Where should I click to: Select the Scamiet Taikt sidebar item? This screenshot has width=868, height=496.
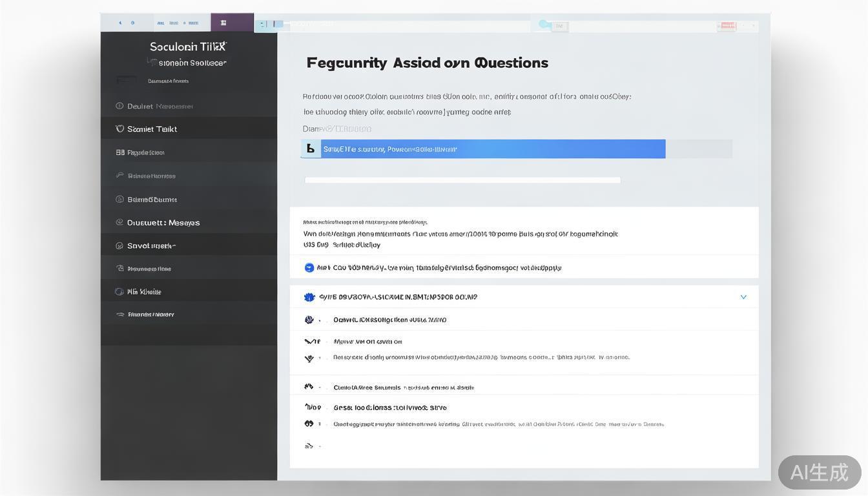[x=152, y=129]
